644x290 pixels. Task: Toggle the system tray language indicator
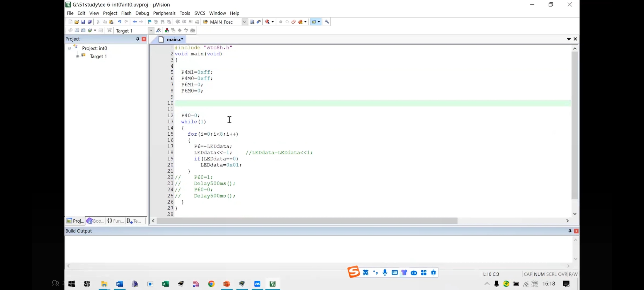(x=535, y=284)
